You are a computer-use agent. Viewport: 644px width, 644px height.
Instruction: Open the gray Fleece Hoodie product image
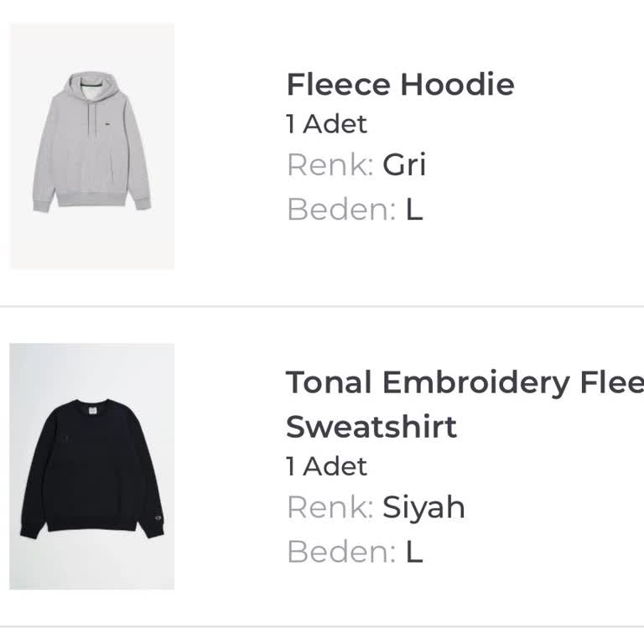pos(92,147)
